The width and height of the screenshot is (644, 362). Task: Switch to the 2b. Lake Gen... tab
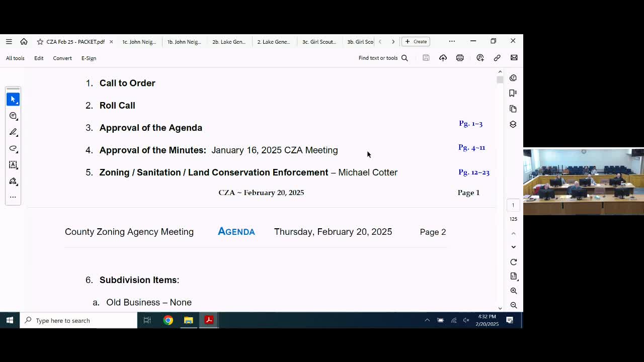(229, 42)
